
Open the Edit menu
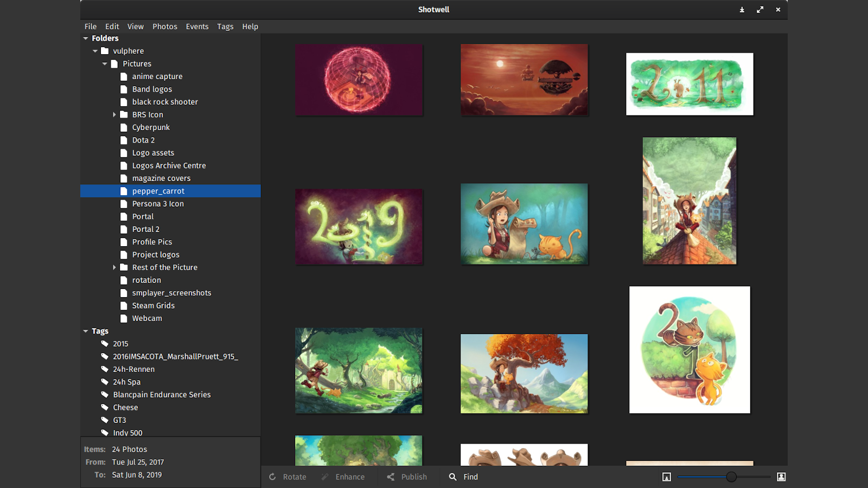pos(112,27)
